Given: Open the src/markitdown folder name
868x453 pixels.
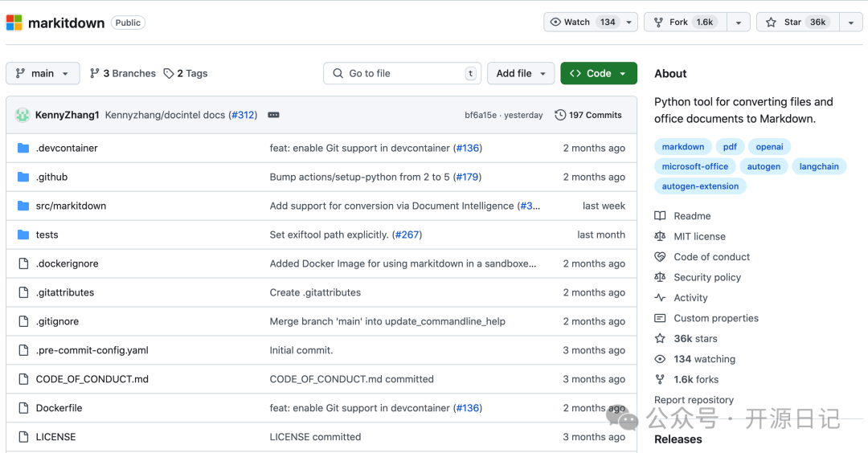Looking at the screenshot, I should (x=71, y=206).
